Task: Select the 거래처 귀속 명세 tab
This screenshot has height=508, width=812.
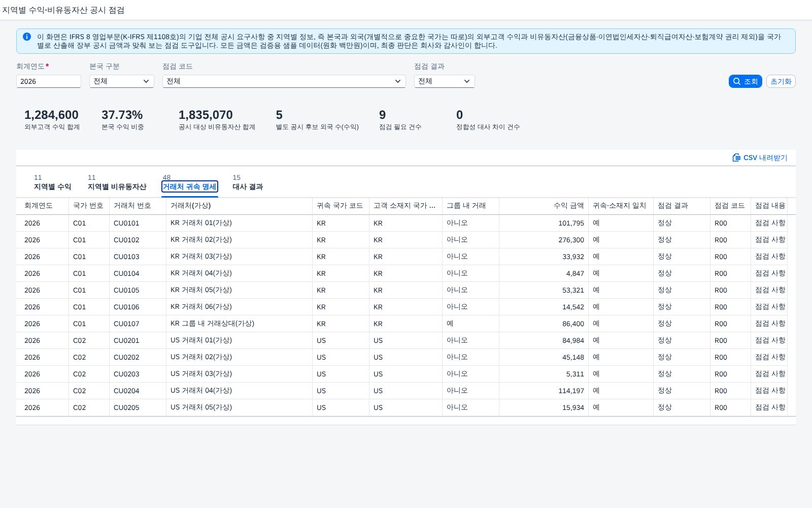Action: [190, 186]
